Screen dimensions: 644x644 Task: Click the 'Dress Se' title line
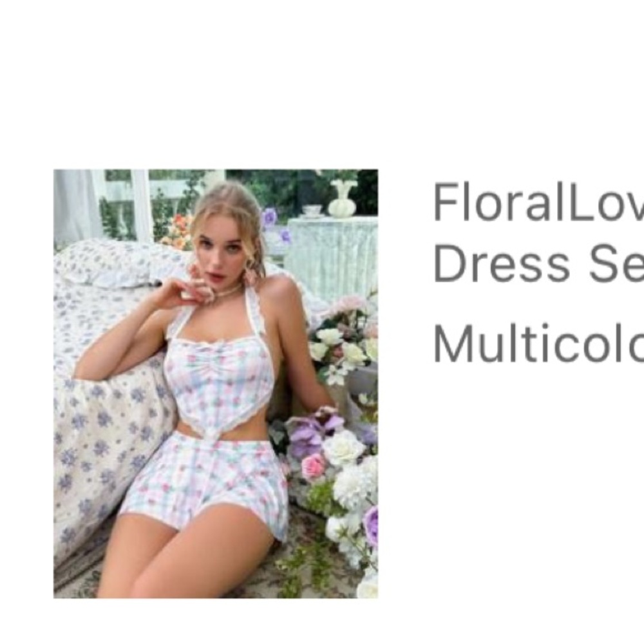[538, 263]
